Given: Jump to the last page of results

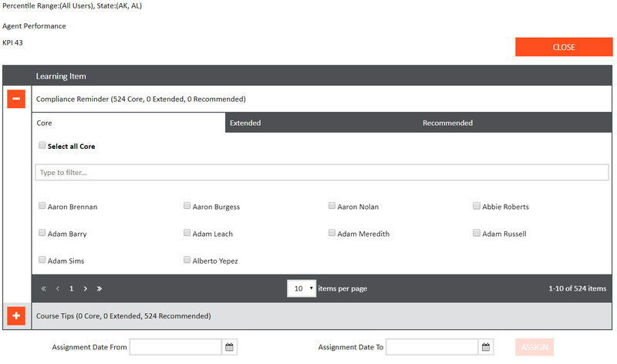Looking at the screenshot, I should coord(99,288).
